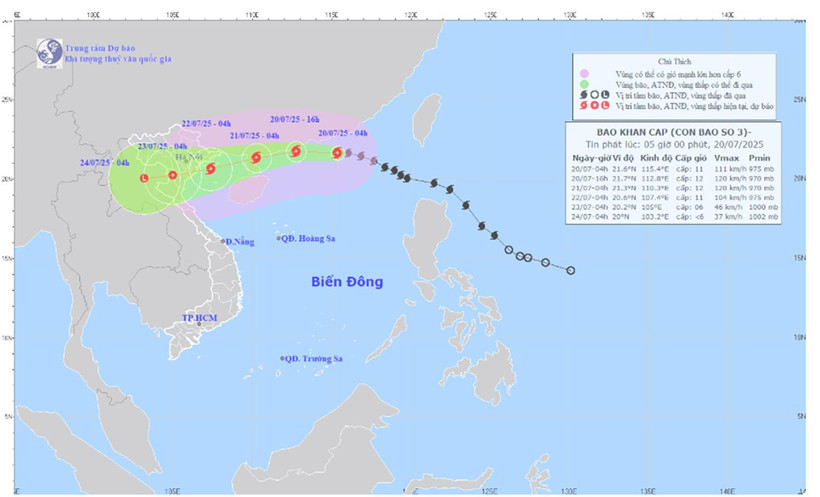
Task: Click the TP.HCM city label
Action: point(200,317)
